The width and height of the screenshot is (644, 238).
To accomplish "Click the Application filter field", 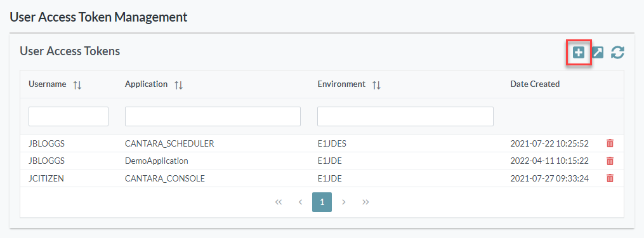I will pos(213,116).
